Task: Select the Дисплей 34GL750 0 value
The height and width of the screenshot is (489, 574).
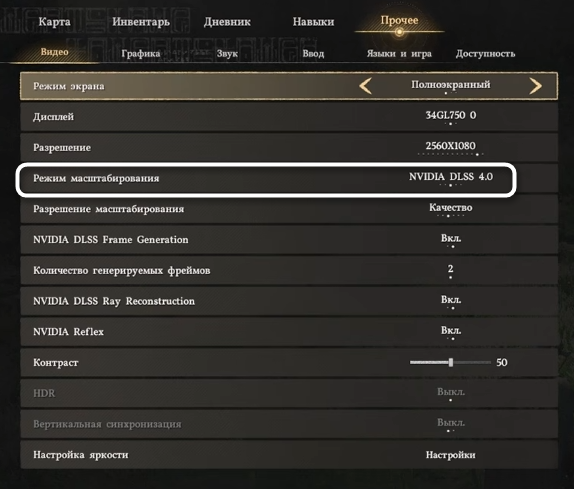Action: coord(451,115)
